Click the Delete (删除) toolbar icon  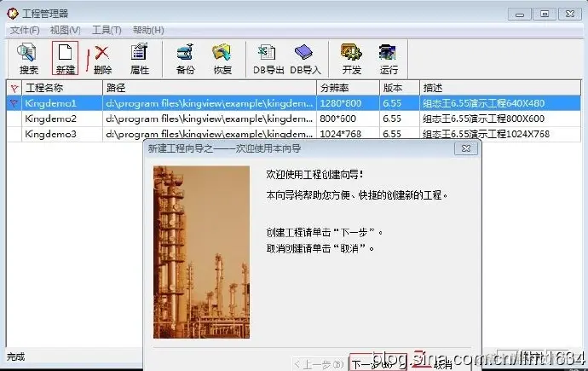[x=102, y=59]
